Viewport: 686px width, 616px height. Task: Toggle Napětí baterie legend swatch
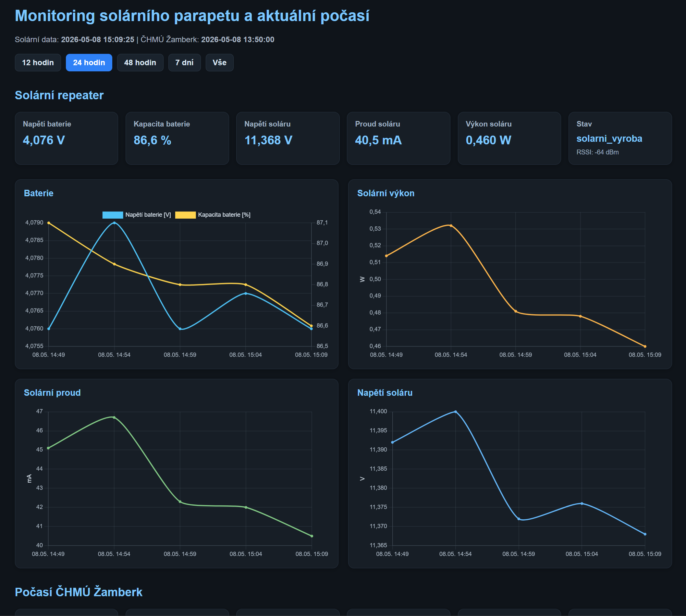click(113, 215)
